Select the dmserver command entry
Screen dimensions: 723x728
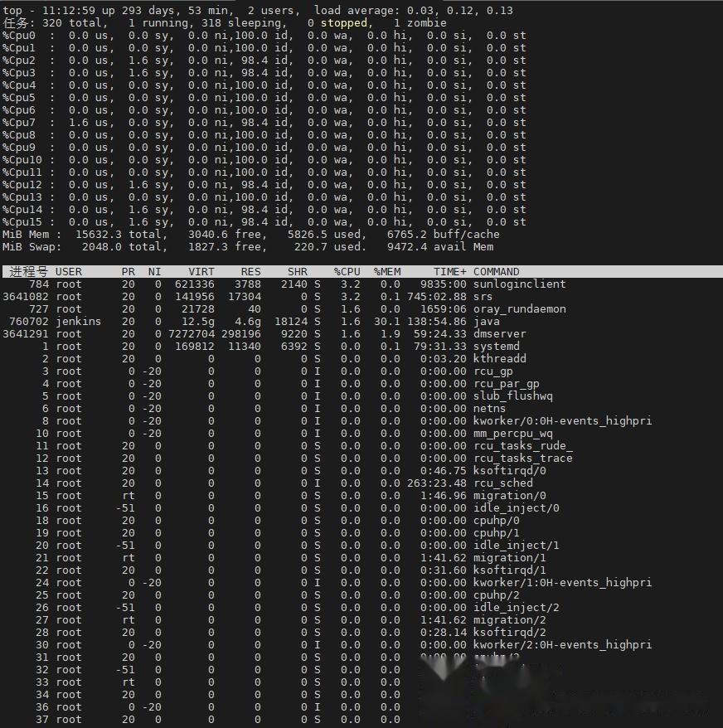(499, 334)
